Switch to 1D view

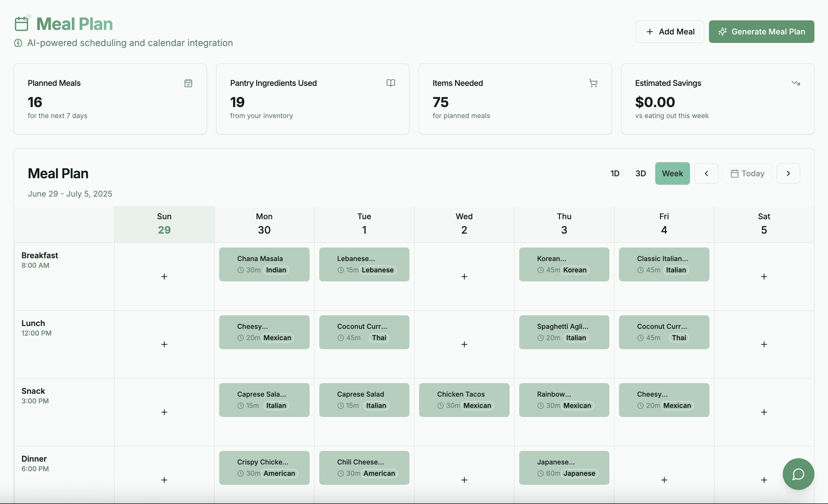[614, 173]
